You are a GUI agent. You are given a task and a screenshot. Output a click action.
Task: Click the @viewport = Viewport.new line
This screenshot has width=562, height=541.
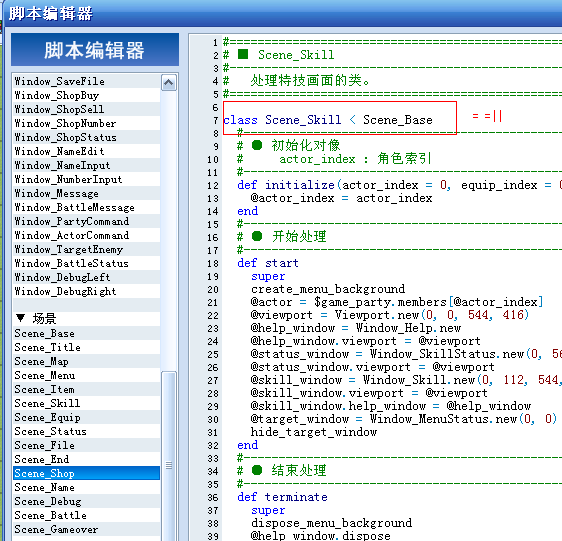pos(390,315)
